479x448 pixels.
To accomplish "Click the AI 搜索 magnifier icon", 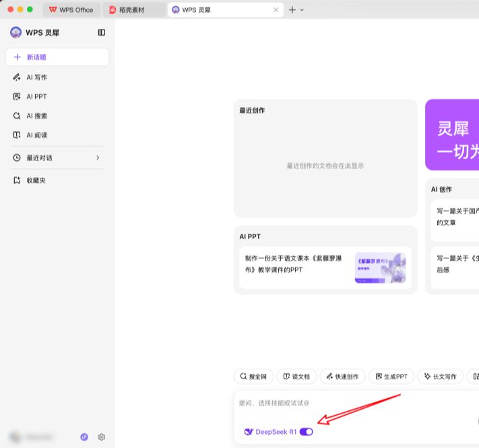I will pyautogui.click(x=17, y=116).
